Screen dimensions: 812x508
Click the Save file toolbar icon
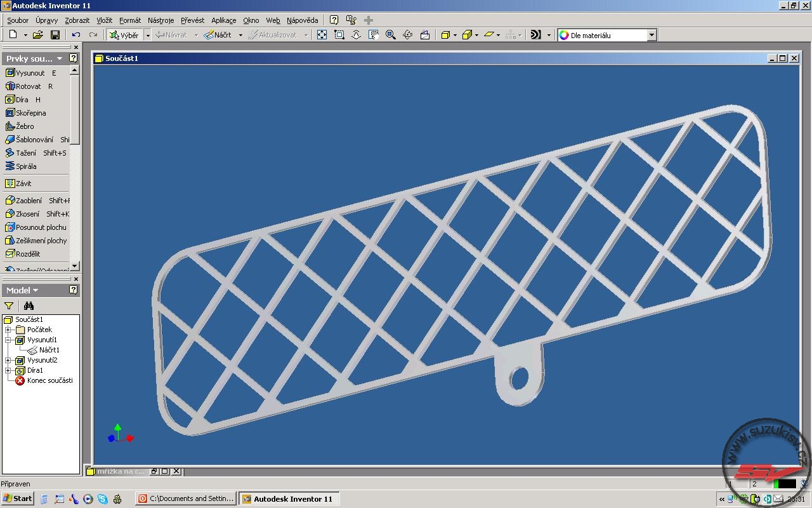pyautogui.click(x=55, y=35)
